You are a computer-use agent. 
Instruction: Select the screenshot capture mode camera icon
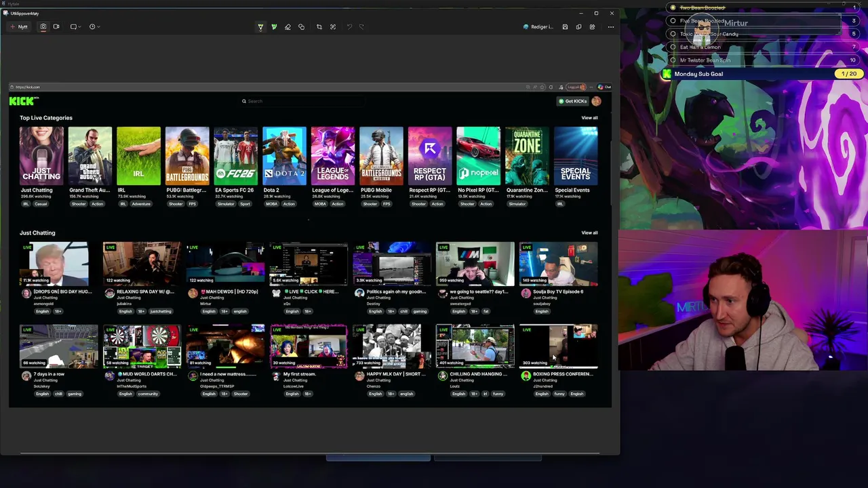pos(43,26)
